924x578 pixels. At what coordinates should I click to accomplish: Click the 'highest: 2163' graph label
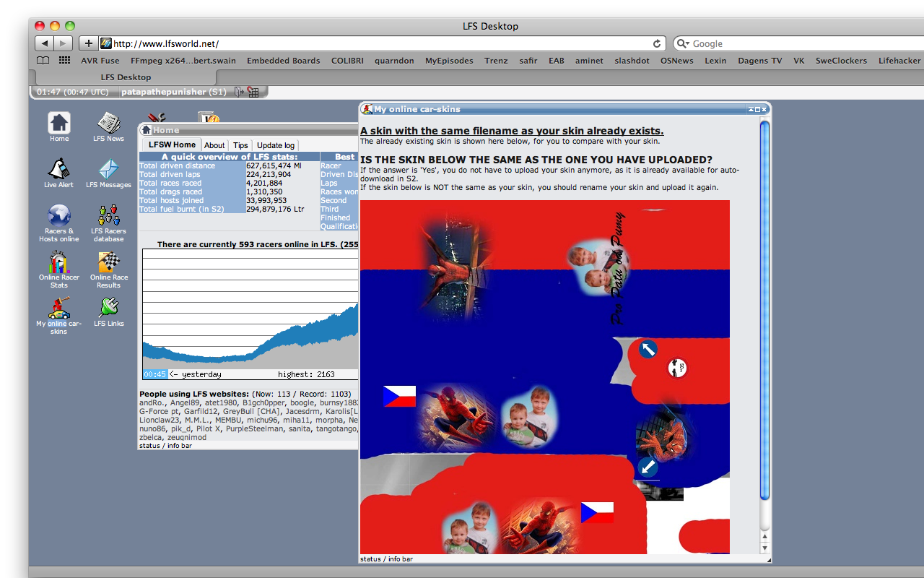coord(306,374)
